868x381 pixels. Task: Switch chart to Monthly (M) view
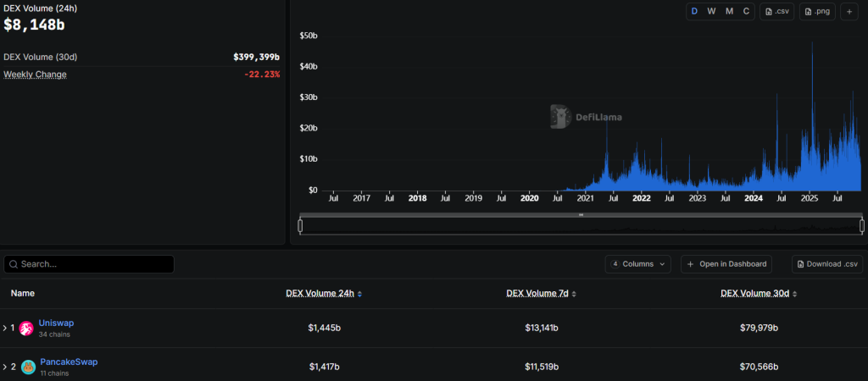coord(729,12)
